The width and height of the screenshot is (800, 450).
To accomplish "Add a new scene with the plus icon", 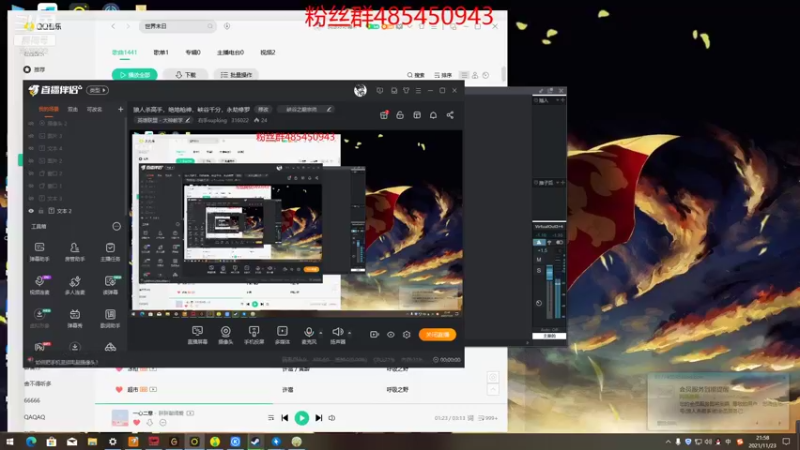I will pos(120,109).
